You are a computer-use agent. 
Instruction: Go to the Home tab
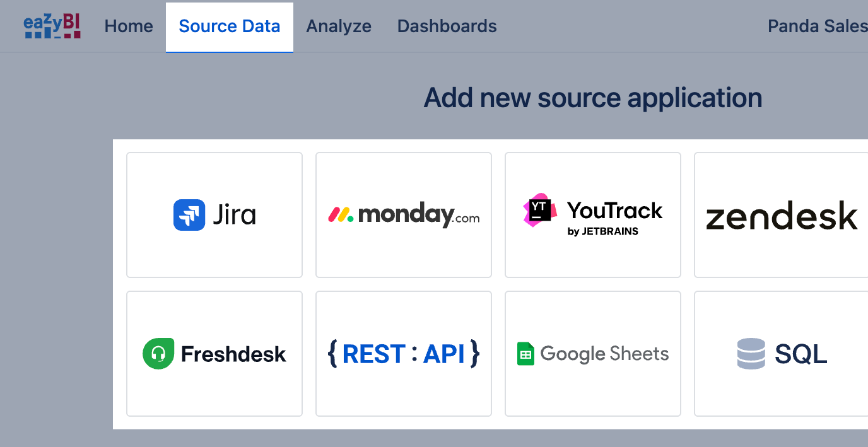[x=129, y=26]
